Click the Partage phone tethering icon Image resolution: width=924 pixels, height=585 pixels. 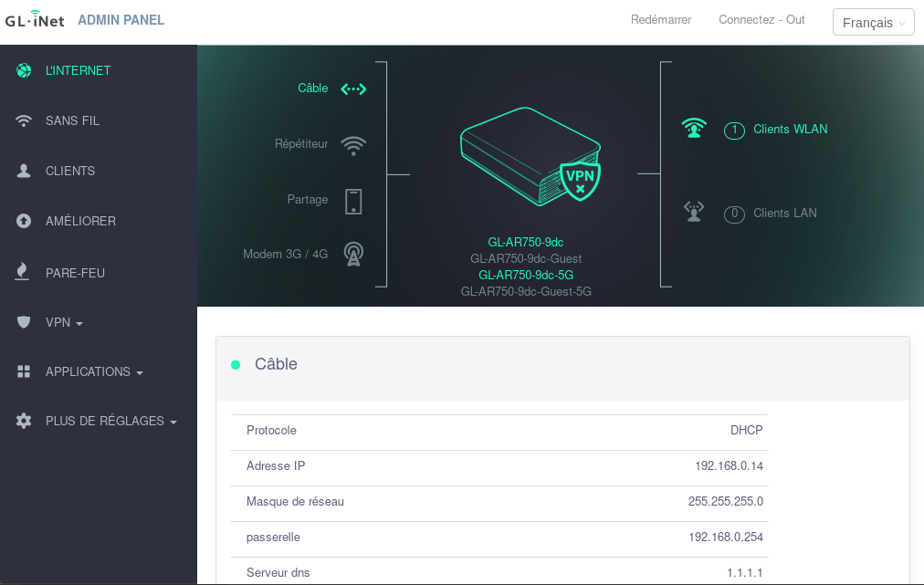(x=353, y=201)
